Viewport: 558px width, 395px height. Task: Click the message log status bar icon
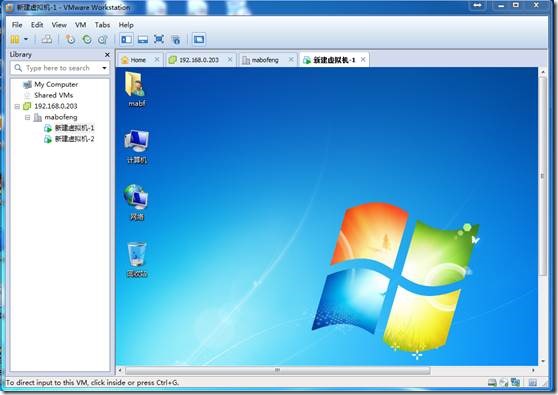point(532,383)
